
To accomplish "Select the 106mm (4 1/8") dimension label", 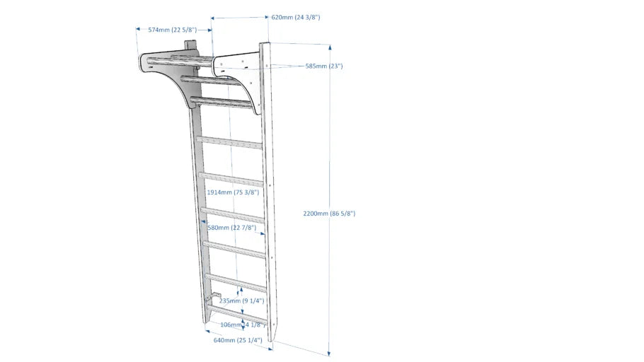I will point(242,325).
